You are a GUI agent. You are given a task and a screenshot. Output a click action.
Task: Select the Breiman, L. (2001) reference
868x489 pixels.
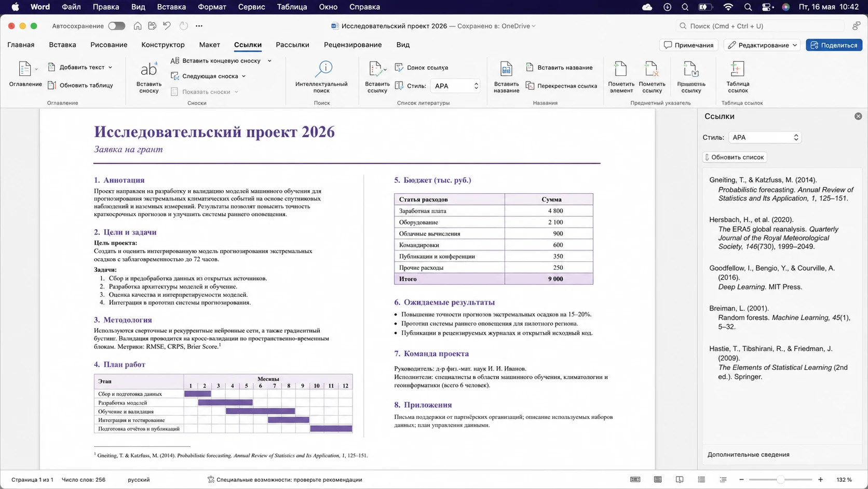pos(779,318)
